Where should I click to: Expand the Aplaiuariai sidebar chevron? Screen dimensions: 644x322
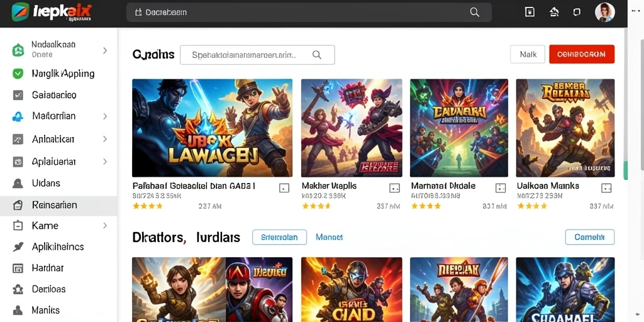(105, 162)
